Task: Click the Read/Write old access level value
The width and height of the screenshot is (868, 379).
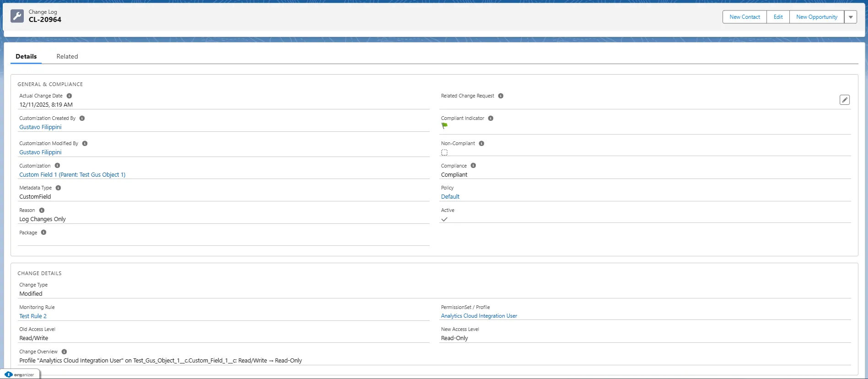Action: pos(33,338)
